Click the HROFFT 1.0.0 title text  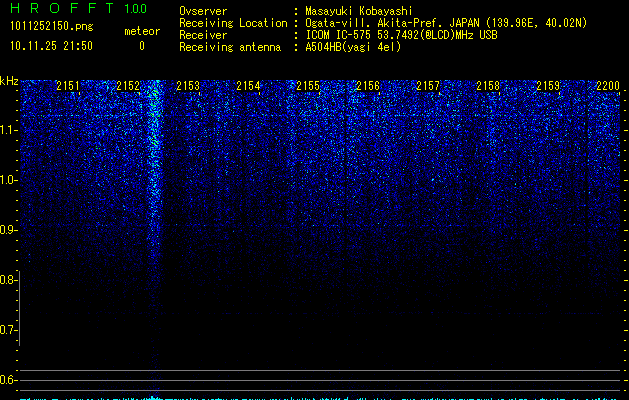pos(79,8)
